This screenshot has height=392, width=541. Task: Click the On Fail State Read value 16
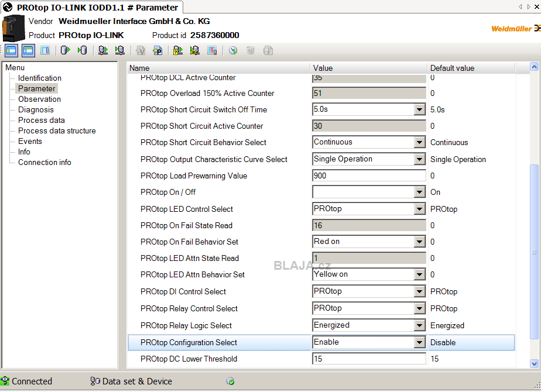[369, 225]
